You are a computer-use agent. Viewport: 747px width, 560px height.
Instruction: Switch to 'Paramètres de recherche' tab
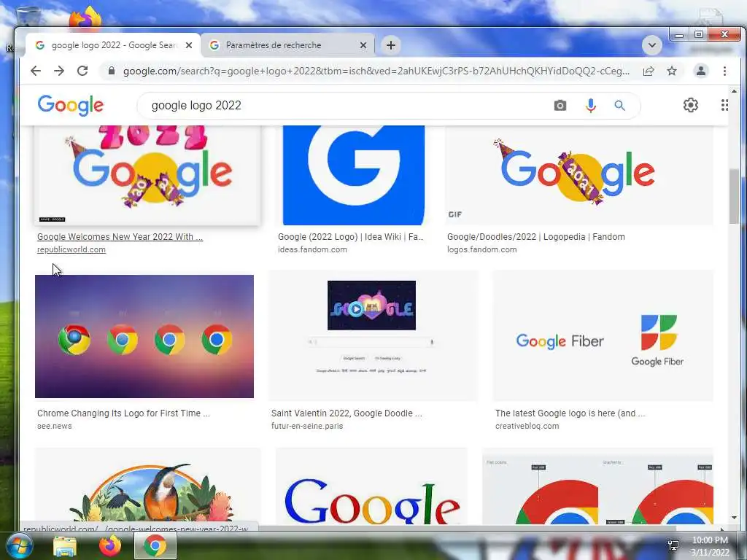coord(287,45)
